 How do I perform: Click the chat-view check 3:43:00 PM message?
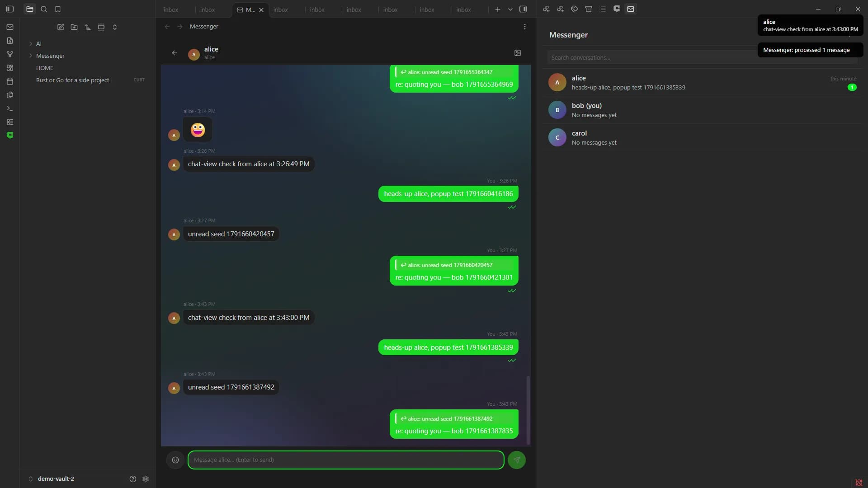point(249,318)
